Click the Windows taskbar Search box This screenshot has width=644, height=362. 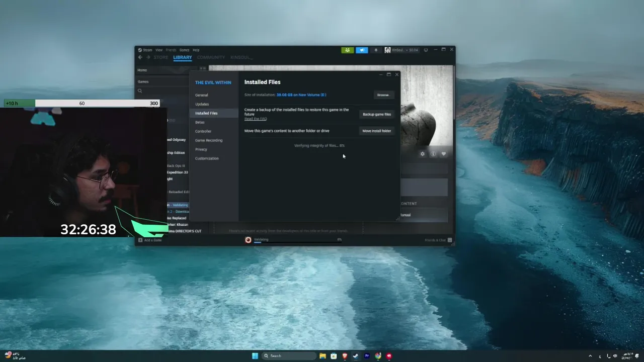click(x=289, y=356)
